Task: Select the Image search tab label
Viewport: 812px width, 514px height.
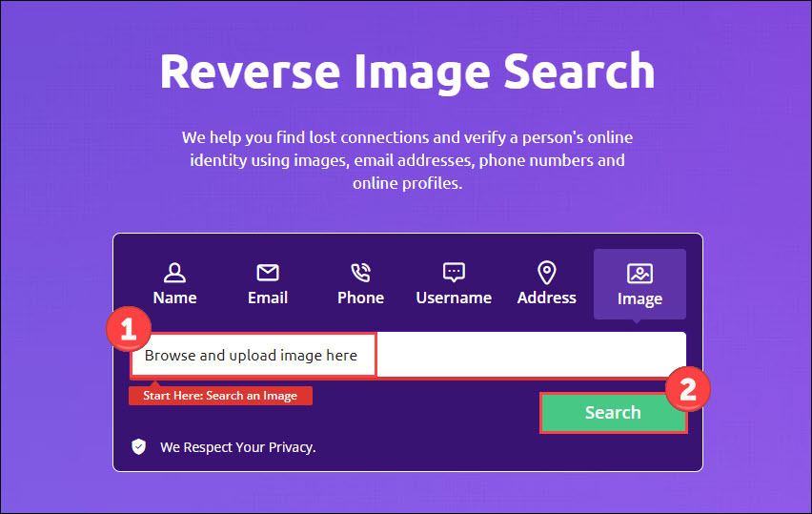Action: pyautogui.click(x=639, y=299)
